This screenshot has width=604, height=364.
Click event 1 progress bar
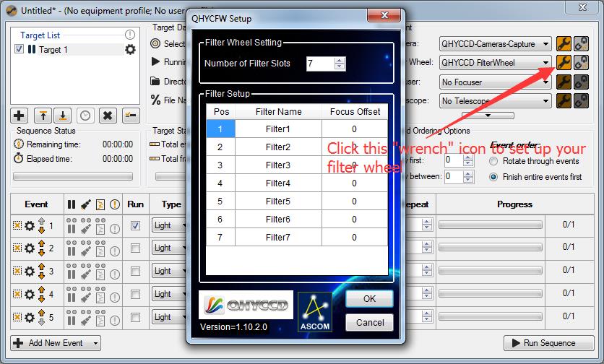click(491, 225)
